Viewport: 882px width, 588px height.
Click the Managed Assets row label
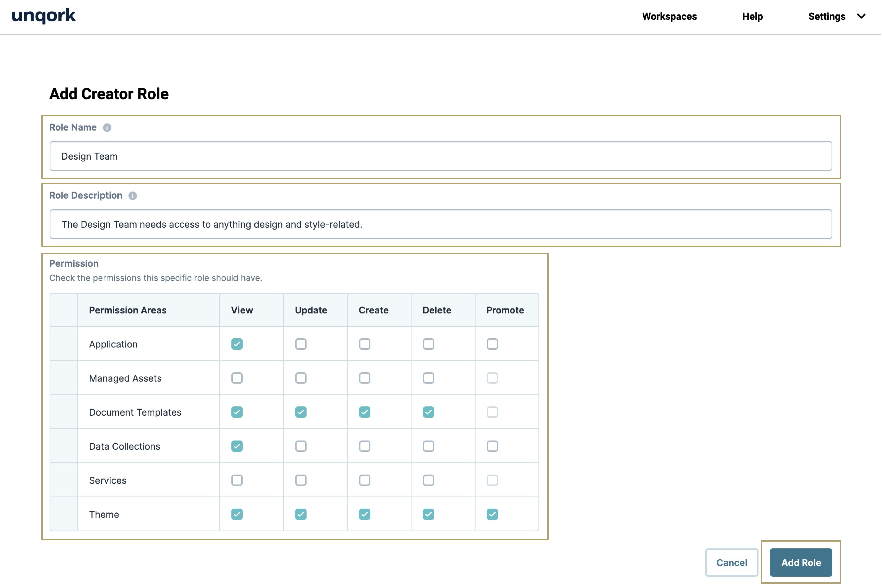tap(125, 378)
